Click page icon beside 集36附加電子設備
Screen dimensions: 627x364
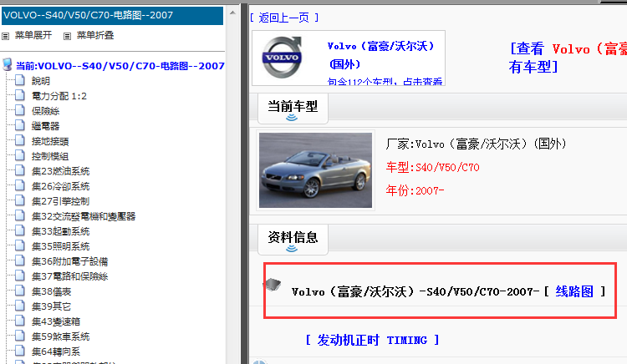19,260
